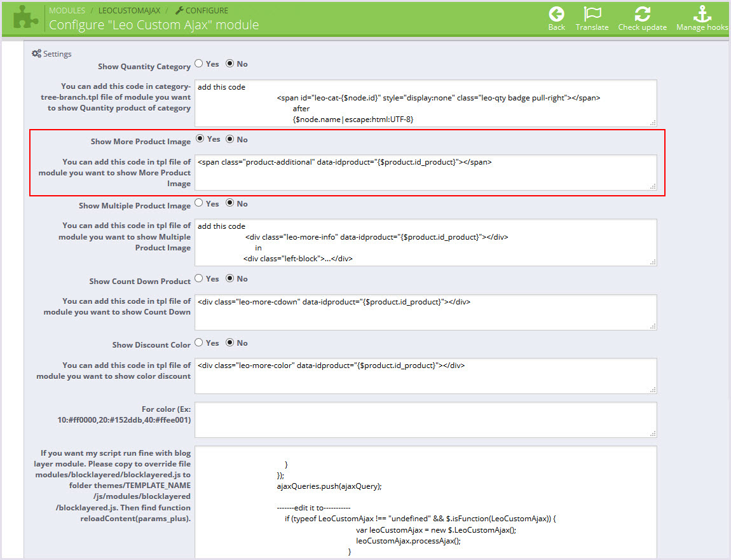Image resolution: width=731 pixels, height=560 pixels.
Task: Click the page title Configure "Leo Custom Ajax" module
Action: [154, 25]
